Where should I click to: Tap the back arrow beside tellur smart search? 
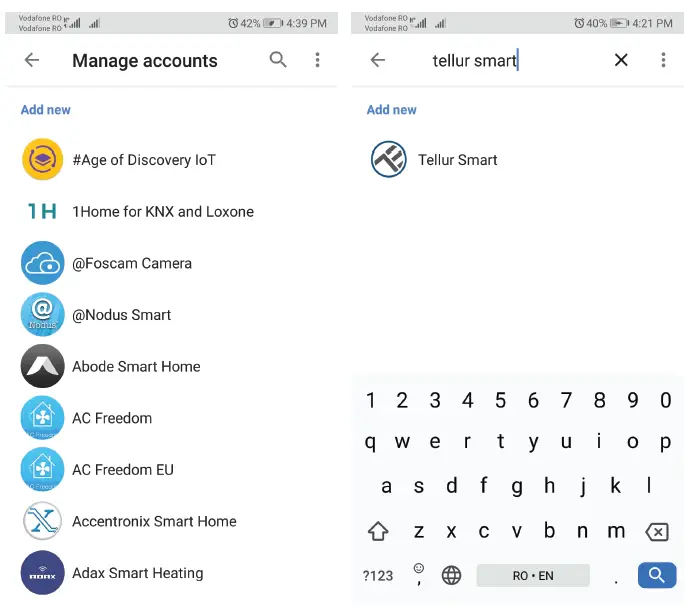tap(378, 60)
